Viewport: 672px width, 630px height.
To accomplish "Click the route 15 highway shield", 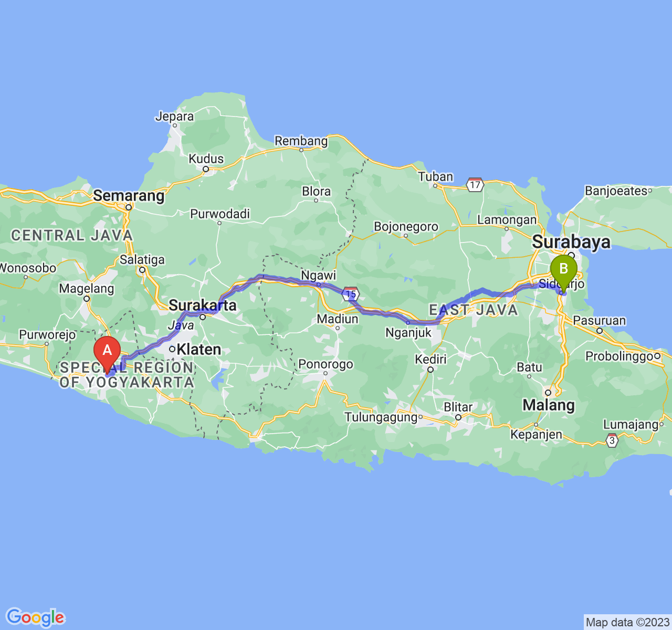I will (351, 293).
